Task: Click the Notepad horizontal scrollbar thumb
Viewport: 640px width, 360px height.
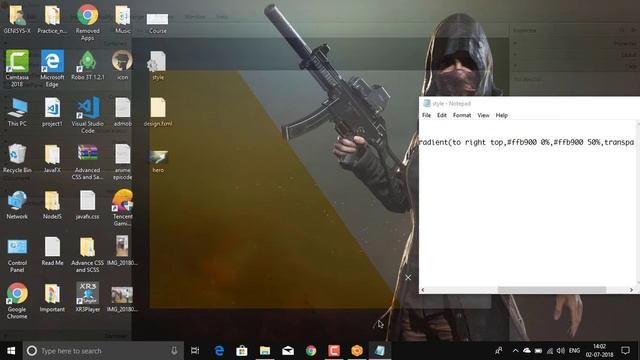Action: point(551,290)
